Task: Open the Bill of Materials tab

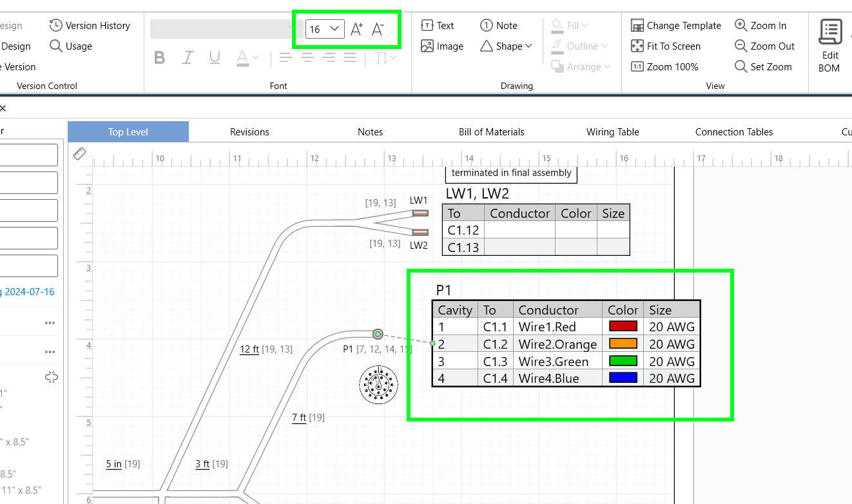Action: coord(492,132)
